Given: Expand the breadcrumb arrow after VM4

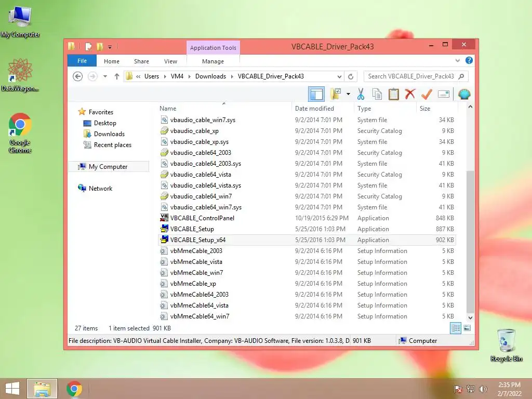Looking at the screenshot, I should [189, 77].
